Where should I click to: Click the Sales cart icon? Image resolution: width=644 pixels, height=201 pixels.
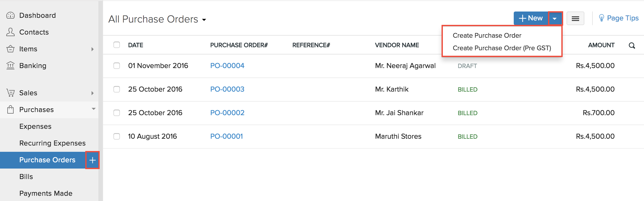10,93
